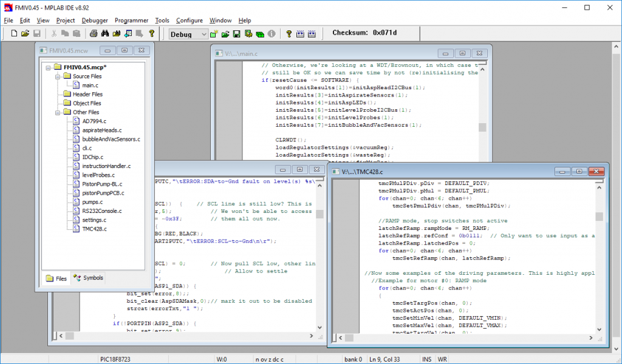The image size is (622, 364).
Task: Open the Debug build configuration dropdown
Action: click(x=204, y=35)
